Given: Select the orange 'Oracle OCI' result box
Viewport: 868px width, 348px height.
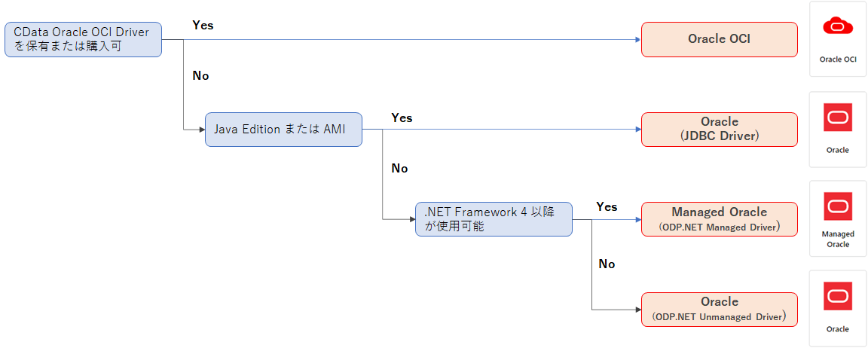Looking at the screenshot, I should tap(719, 39).
